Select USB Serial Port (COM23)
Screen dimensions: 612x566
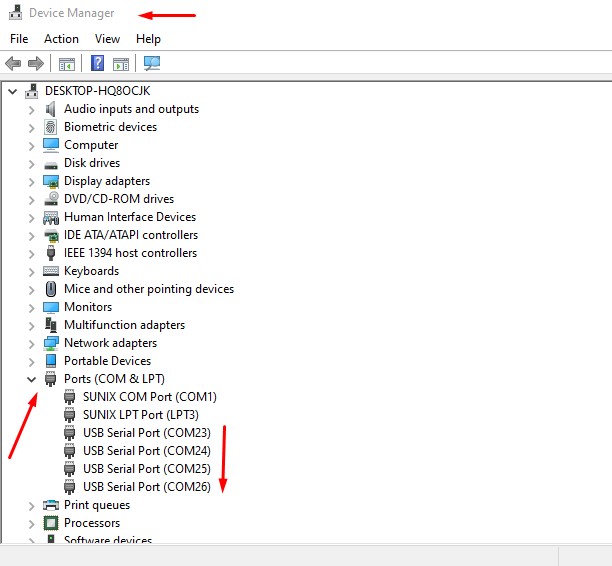(x=147, y=433)
